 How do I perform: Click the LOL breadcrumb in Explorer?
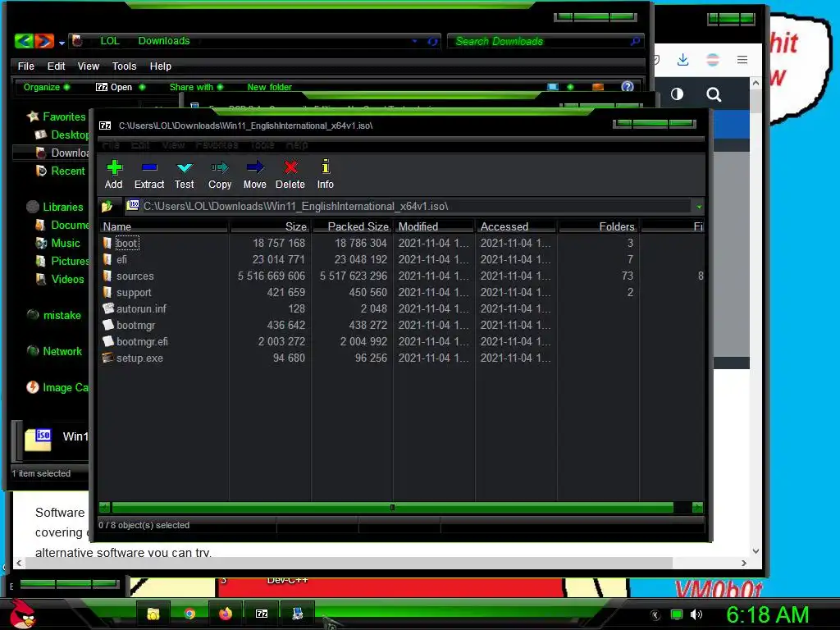[x=109, y=41]
